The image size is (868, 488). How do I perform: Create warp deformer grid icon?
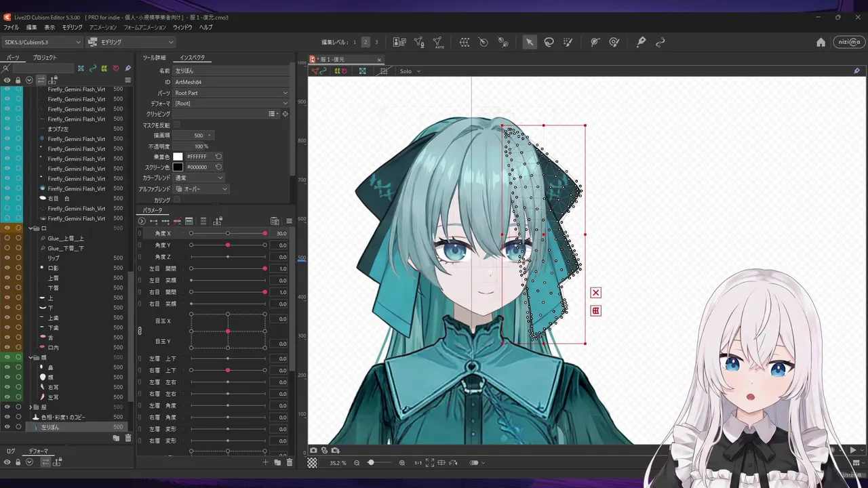[465, 42]
